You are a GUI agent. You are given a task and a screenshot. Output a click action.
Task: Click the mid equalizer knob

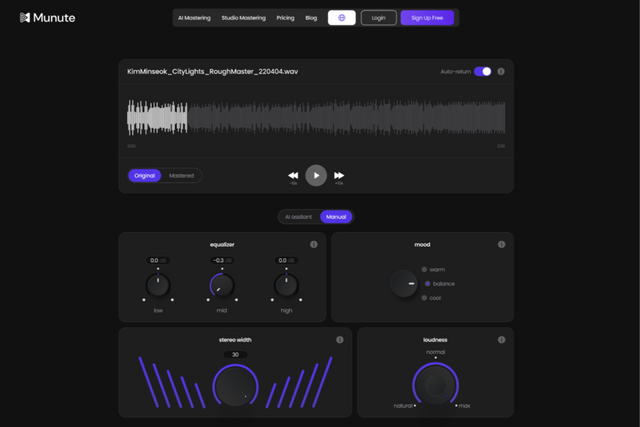click(222, 286)
